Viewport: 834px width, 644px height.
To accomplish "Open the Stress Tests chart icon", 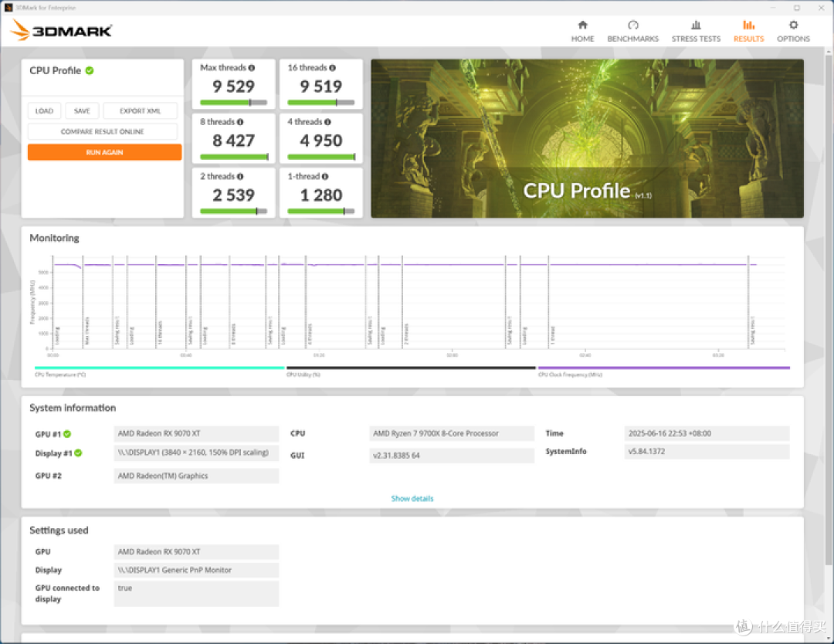I will pos(696,25).
